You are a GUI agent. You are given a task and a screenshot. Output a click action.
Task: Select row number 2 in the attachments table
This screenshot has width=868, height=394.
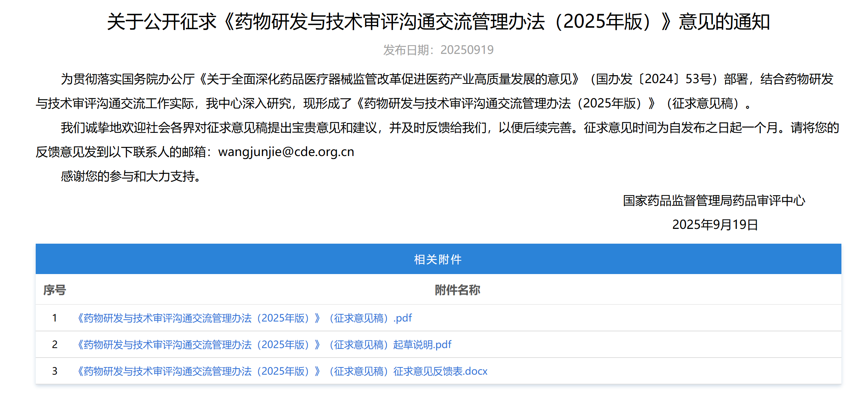(x=55, y=345)
